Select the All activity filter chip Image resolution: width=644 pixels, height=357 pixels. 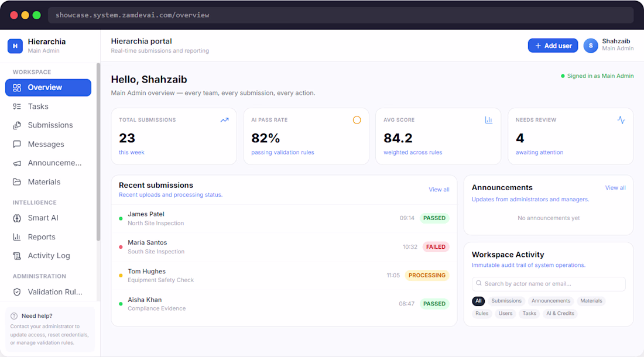point(478,301)
